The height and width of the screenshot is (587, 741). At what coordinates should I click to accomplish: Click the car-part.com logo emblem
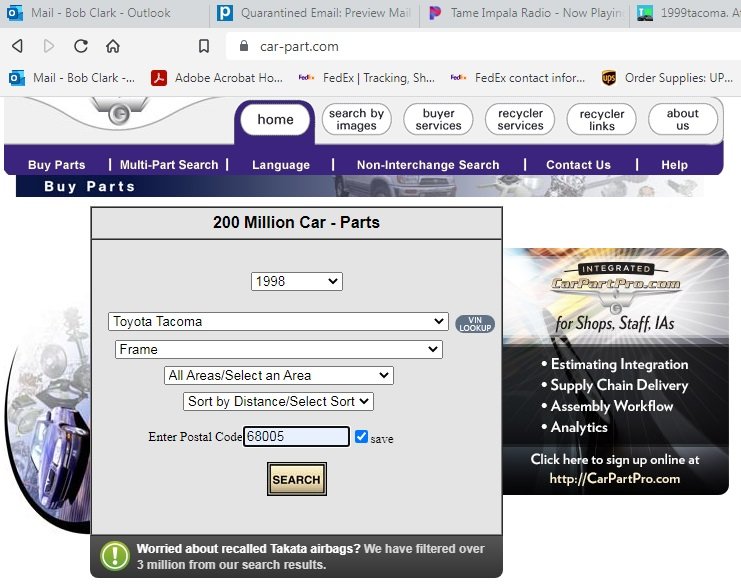(119, 113)
